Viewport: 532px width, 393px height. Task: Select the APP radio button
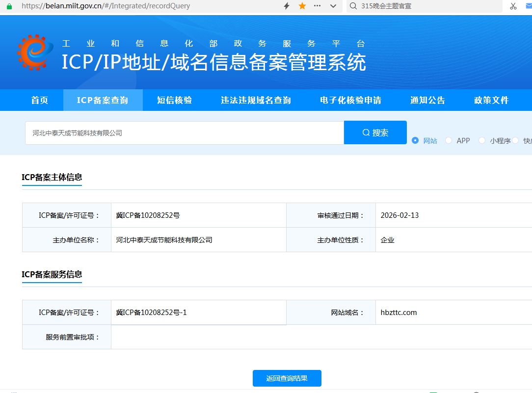click(449, 140)
